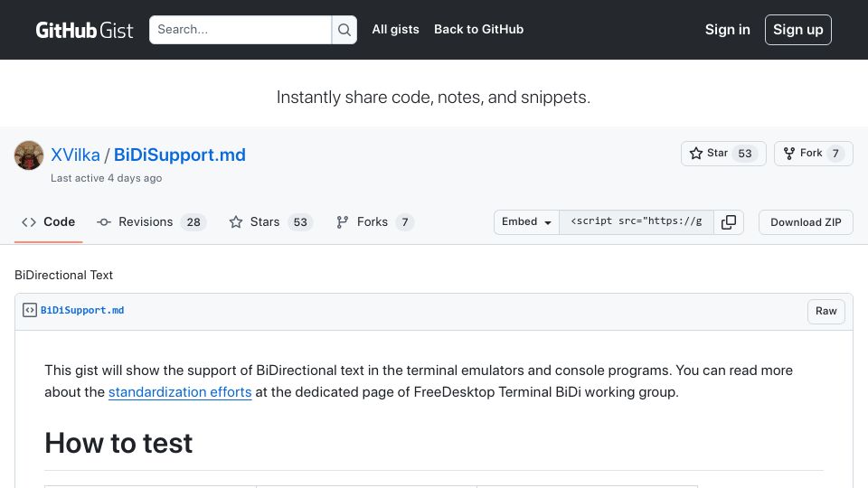This screenshot has width=868, height=488.
Task: Click the Sign up button
Action: [x=797, y=30]
